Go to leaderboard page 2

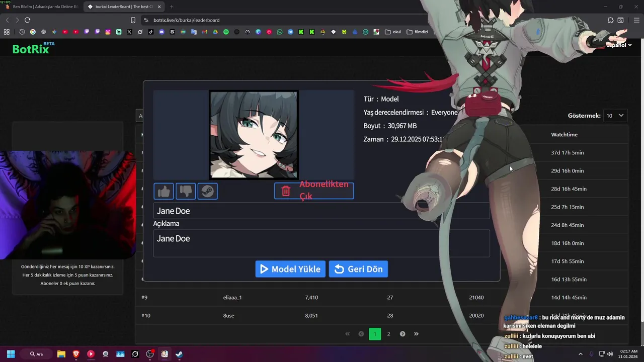coord(388,334)
